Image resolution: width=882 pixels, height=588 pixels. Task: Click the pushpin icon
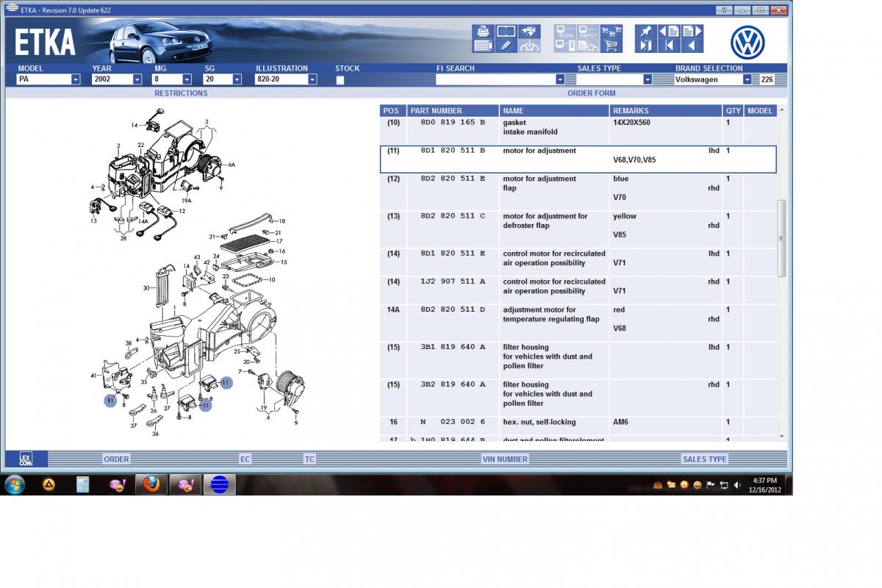pyautogui.click(x=645, y=31)
